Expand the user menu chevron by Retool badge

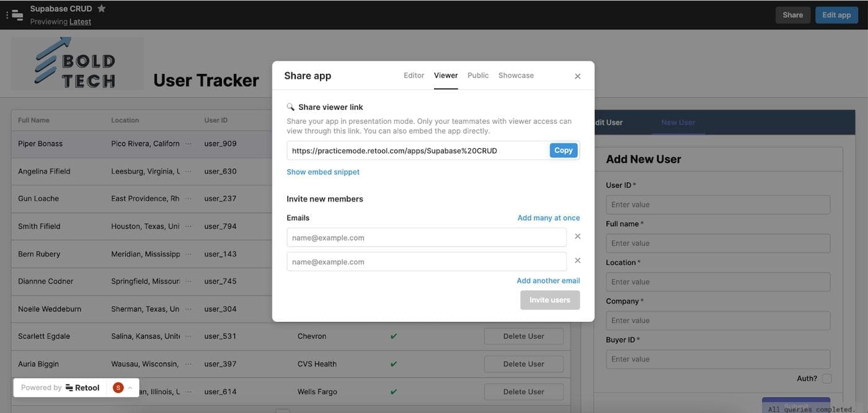point(130,388)
